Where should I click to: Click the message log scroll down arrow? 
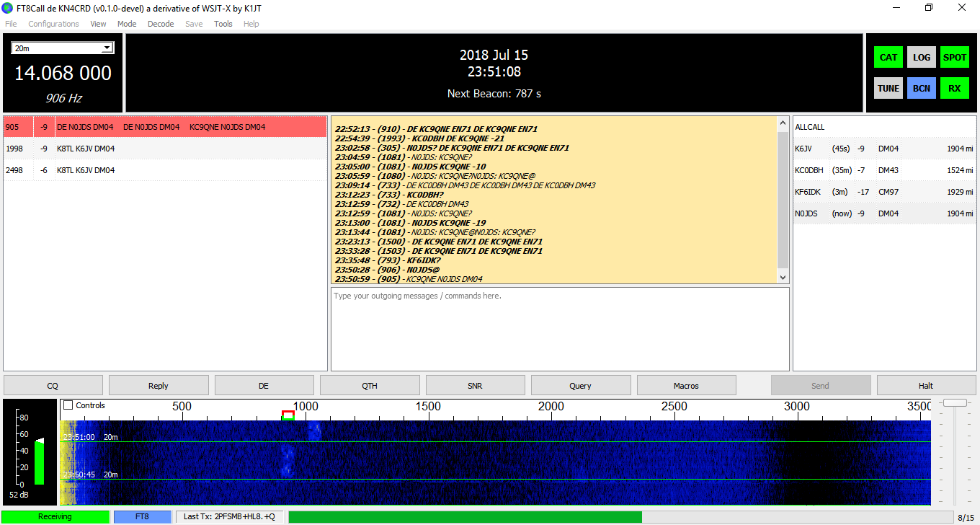(x=783, y=277)
